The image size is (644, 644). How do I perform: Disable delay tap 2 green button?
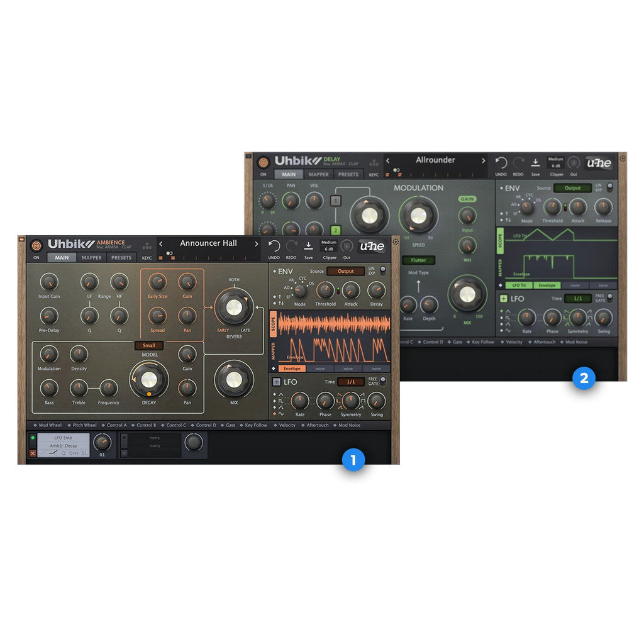(336, 230)
